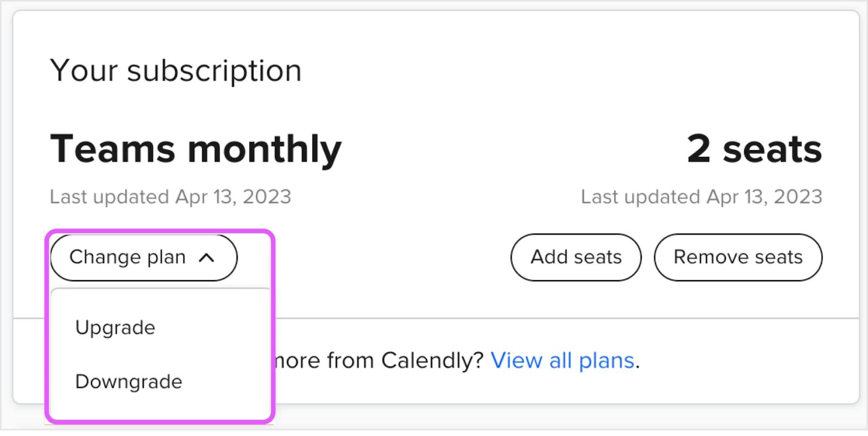Choose Downgrade from the plan menu
Screen dimensions: 868x436
[129, 382]
